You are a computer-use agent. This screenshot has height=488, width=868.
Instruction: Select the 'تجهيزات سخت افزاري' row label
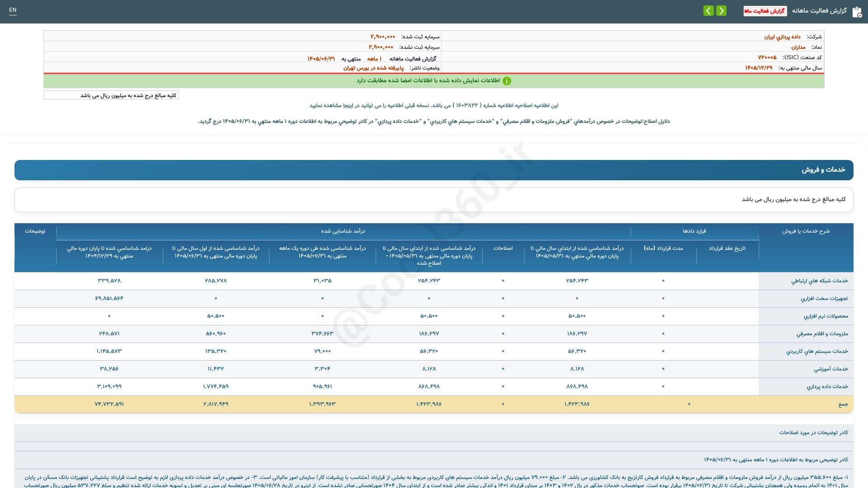click(824, 299)
